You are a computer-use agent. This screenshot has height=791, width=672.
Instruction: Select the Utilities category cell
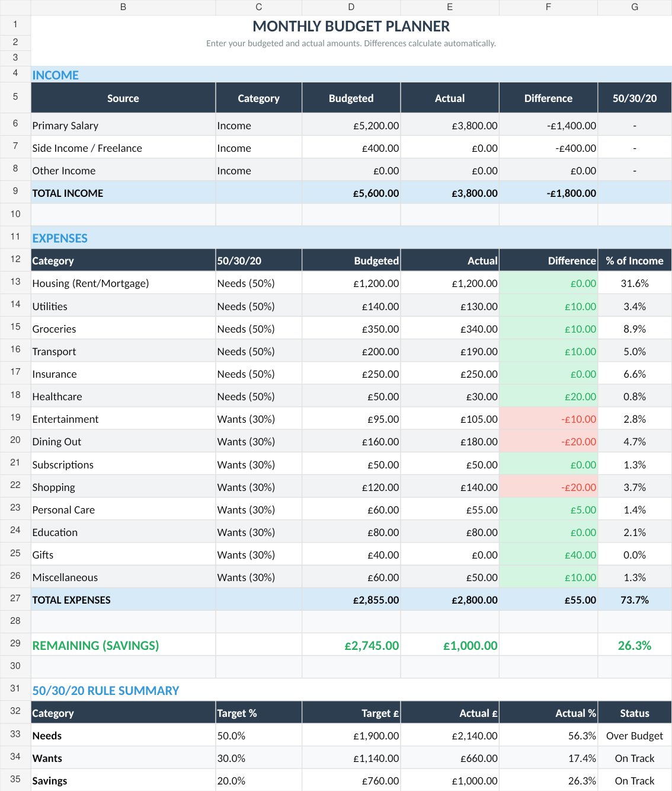[x=123, y=306]
